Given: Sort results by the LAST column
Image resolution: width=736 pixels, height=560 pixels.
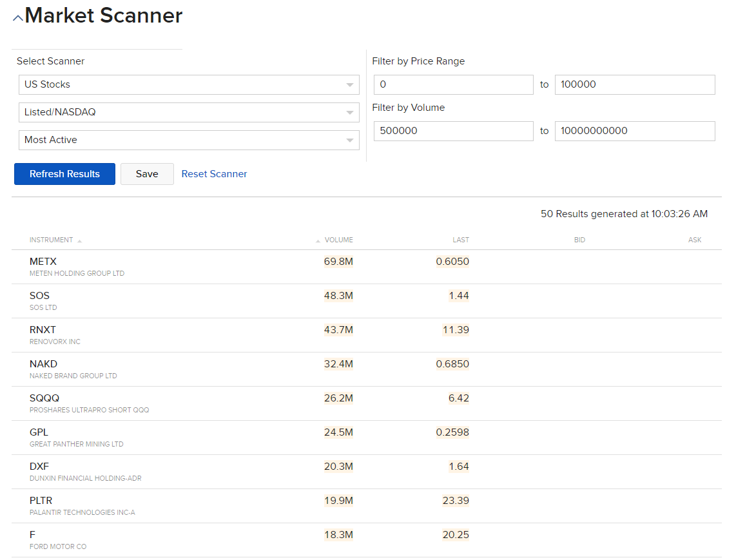Looking at the screenshot, I should point(461,240).
